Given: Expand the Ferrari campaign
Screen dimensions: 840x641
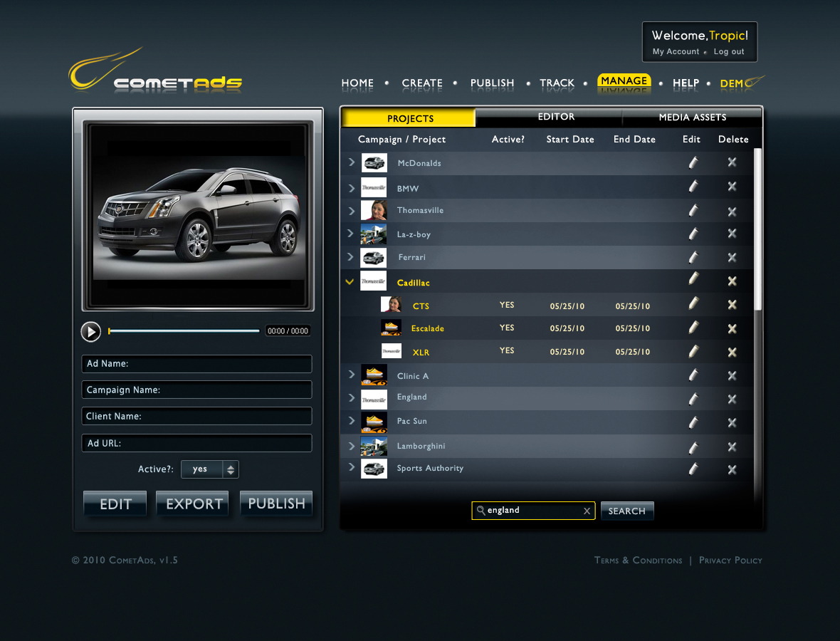Looking at the screenshot, I should pos(350,256).
